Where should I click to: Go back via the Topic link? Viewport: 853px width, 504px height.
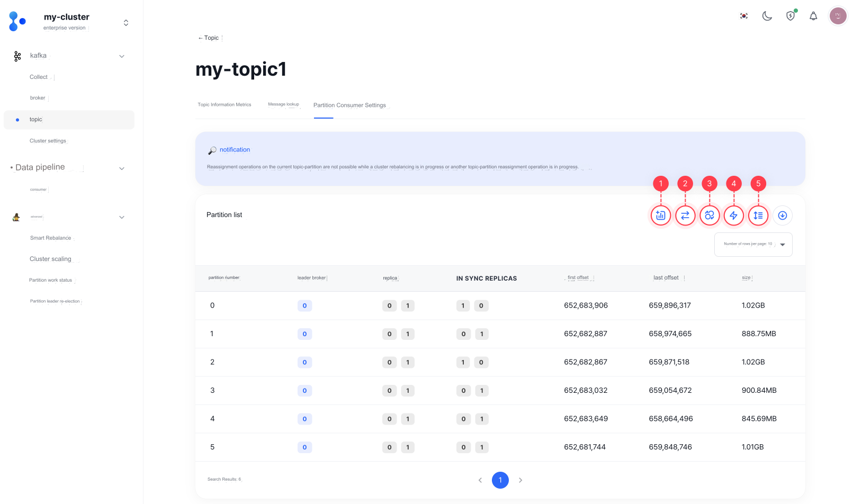tap(209, 38)
